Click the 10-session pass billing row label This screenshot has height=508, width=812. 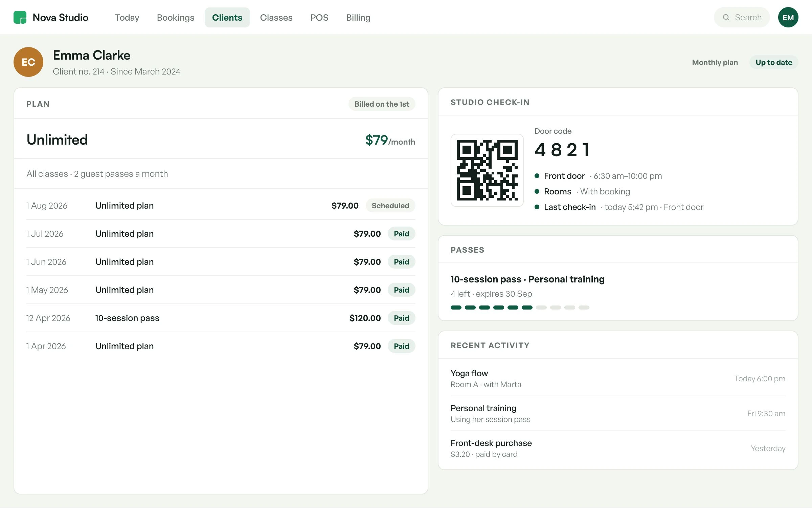[127, 318]
